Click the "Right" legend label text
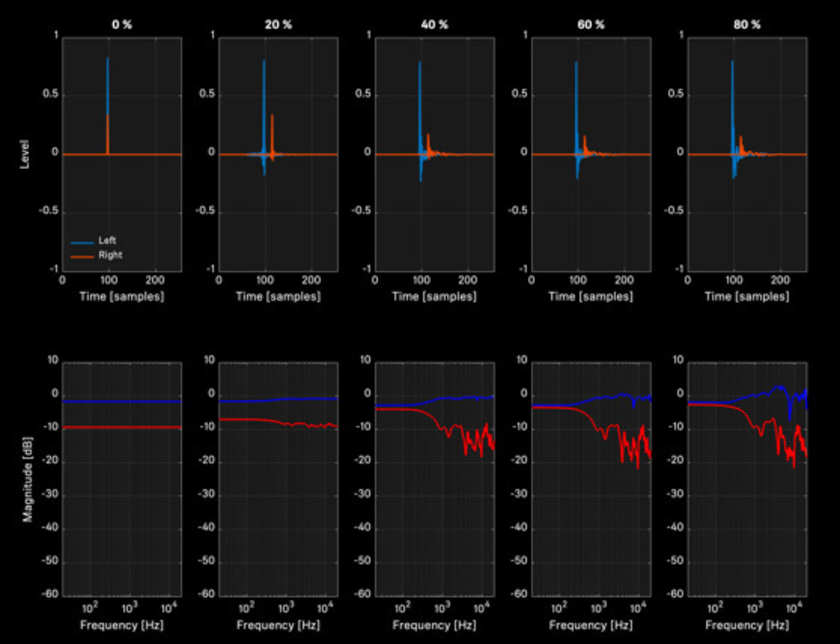Image resolution: width=840 pixels, height=644 pixels. pos(110,255)
